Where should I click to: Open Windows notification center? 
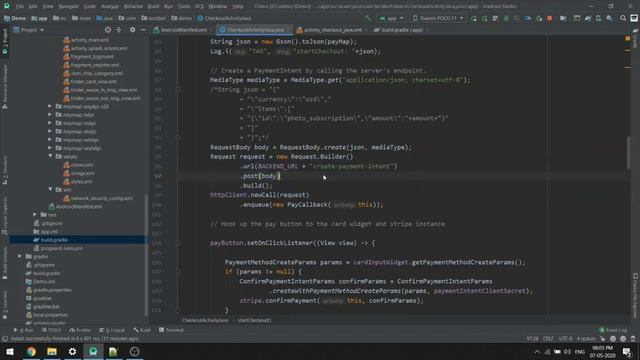pos(627,351)
